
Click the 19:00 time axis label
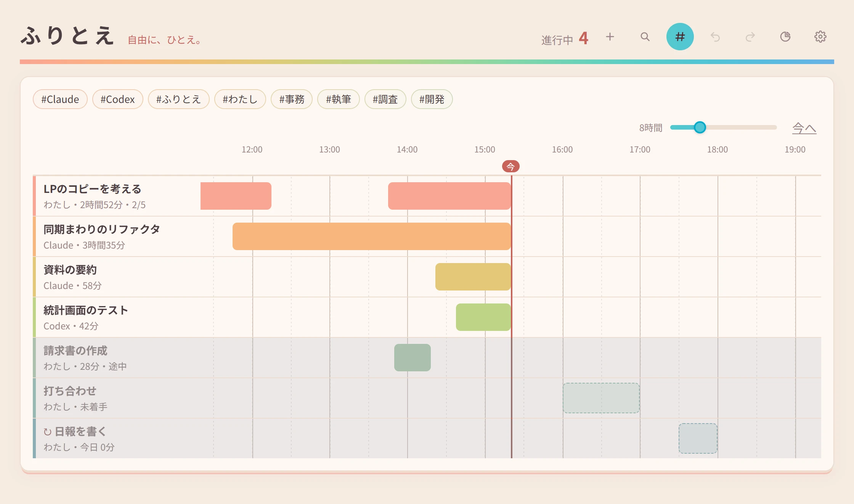pyautogui.click(x=795, y=149)
